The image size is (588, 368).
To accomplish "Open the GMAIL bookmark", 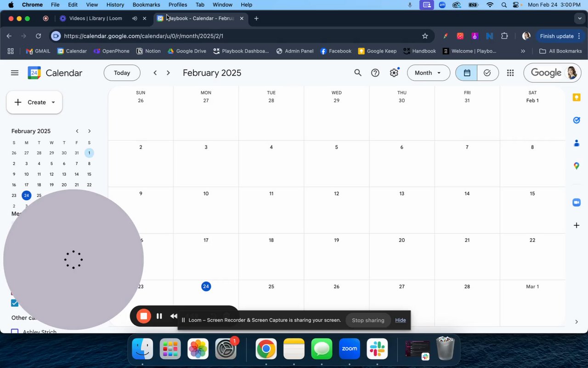I will coord(38,51).
